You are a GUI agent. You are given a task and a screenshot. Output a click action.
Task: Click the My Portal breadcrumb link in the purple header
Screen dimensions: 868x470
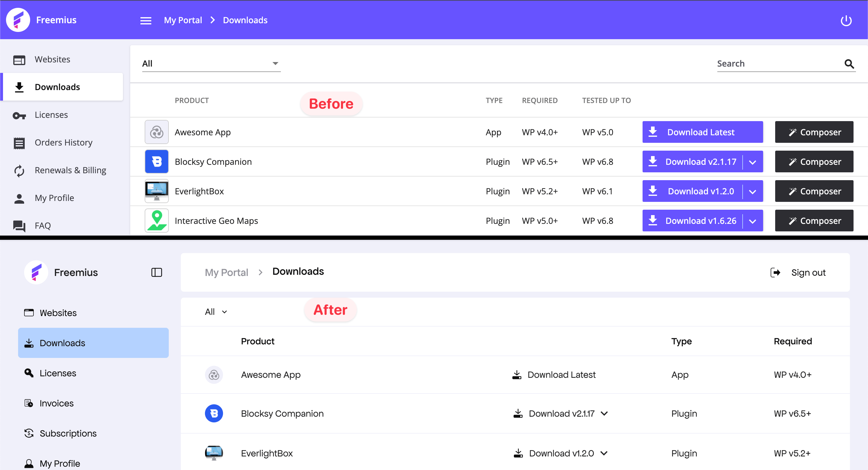(183, 20)
